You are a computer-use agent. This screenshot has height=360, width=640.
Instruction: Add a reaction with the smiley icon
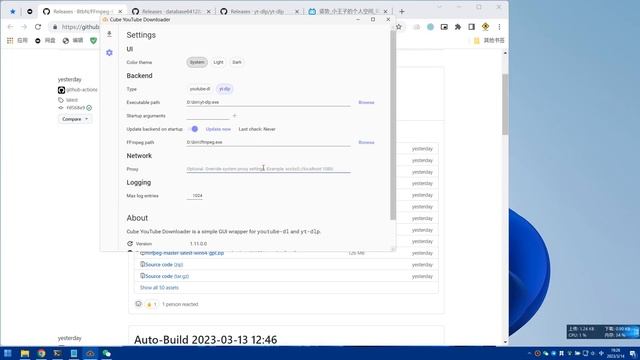[x=138, y=304]
